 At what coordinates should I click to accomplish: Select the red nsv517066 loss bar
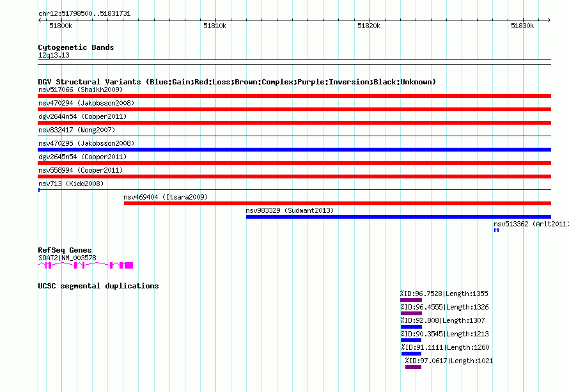pyautogui.click(x=294, y=96)
